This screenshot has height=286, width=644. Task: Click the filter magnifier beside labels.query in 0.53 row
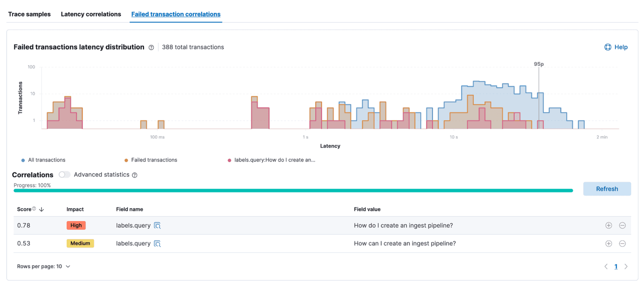pyautogui.click(x=157, y=243)
